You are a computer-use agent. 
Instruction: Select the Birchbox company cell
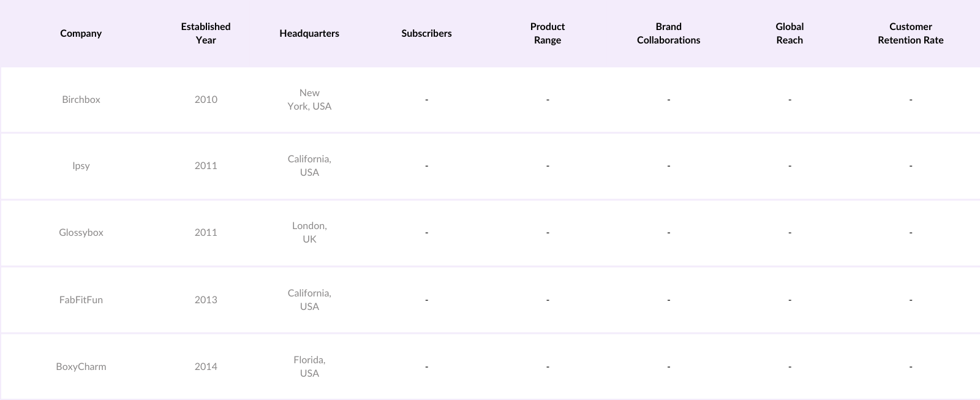pos(81,99)
